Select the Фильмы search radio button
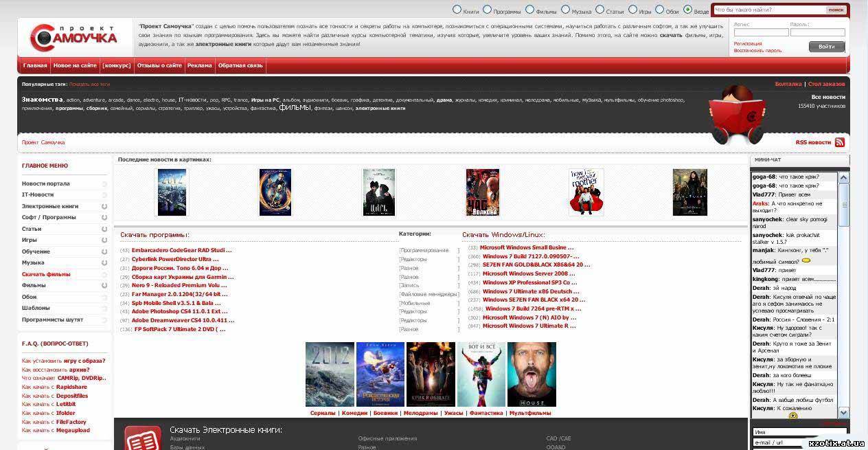Image resolution: width=868 pixels, height=450 pixels. tap(529, 10)
